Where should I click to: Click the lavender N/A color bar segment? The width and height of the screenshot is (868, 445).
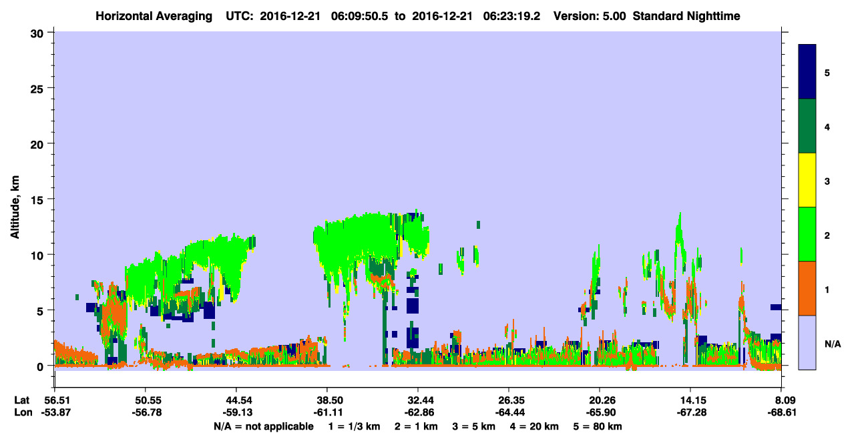pyautogui.click(x=807, y=342)
